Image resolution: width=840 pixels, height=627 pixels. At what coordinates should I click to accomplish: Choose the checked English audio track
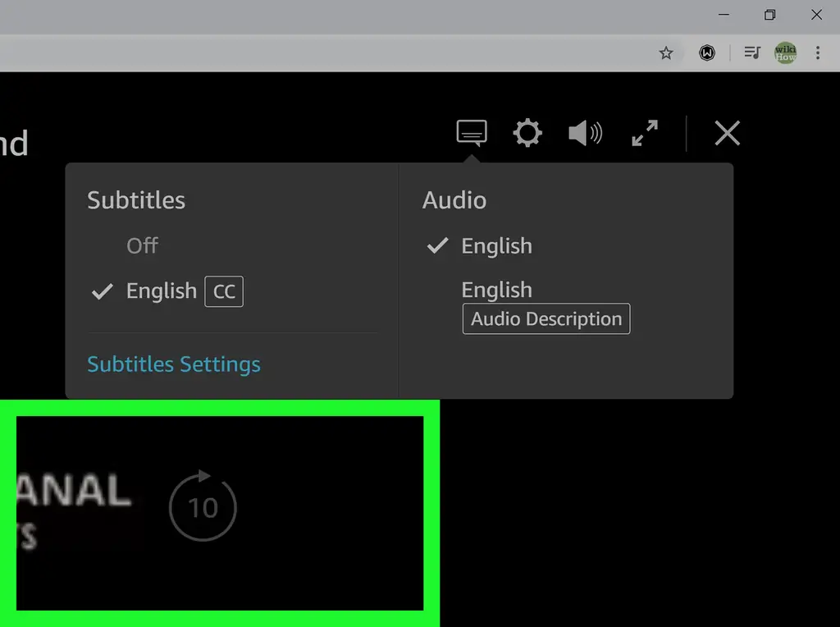496,245
